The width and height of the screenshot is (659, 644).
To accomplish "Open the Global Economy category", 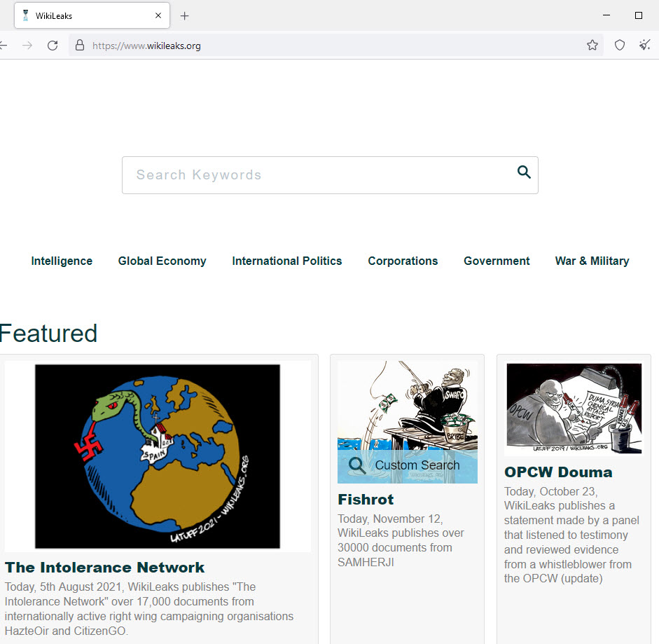I will pyautogui.click(x=162, y=261).
